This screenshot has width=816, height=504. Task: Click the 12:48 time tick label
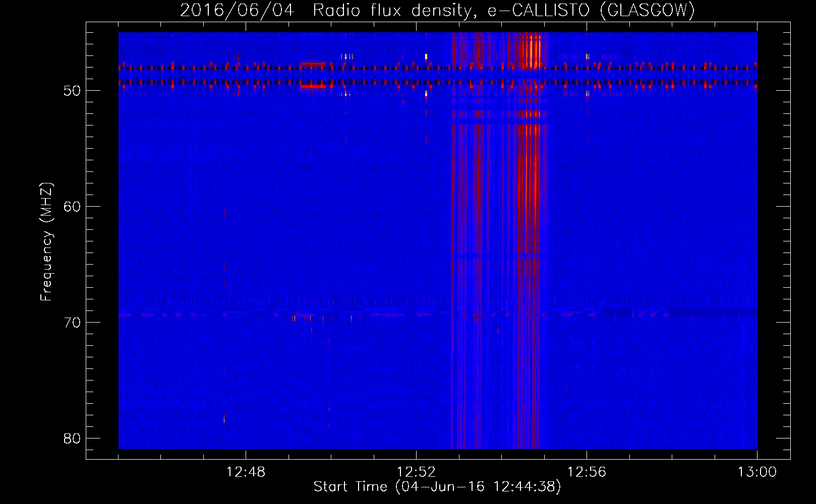pos(246,472)
